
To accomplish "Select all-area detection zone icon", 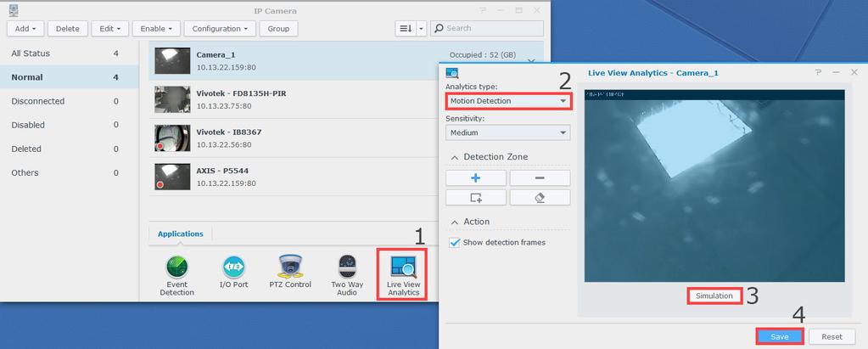I will coord(475,197).
